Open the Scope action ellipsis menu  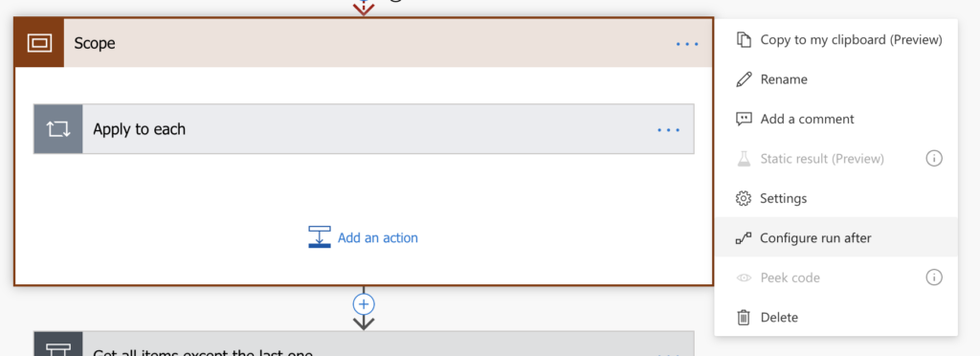pyautogui.click(x=687, y=44)
